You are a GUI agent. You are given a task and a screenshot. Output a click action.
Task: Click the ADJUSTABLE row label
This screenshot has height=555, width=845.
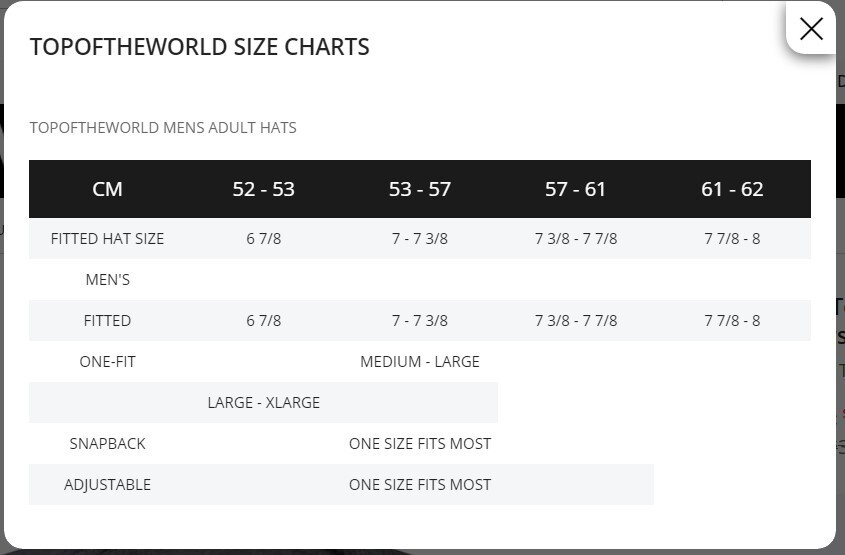(107, 484)
